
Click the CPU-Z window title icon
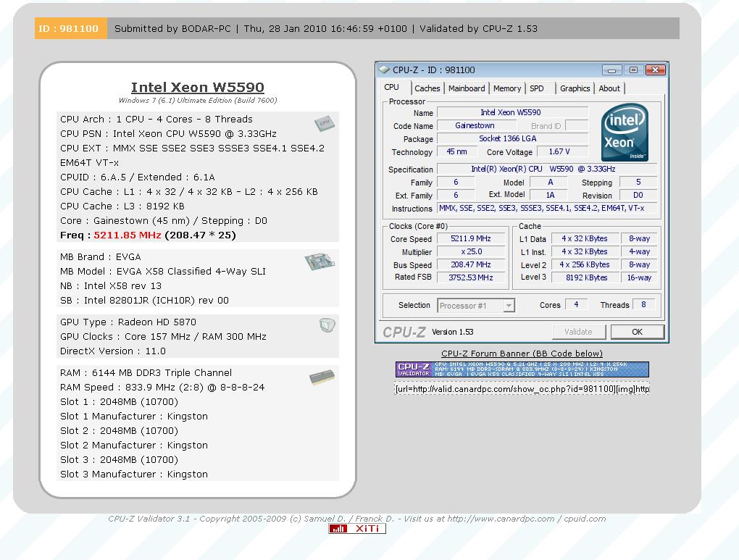click(384, 70)
